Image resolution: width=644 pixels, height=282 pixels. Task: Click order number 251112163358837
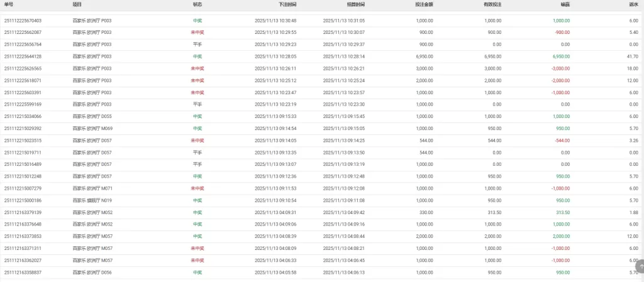(x=23, y=272)
